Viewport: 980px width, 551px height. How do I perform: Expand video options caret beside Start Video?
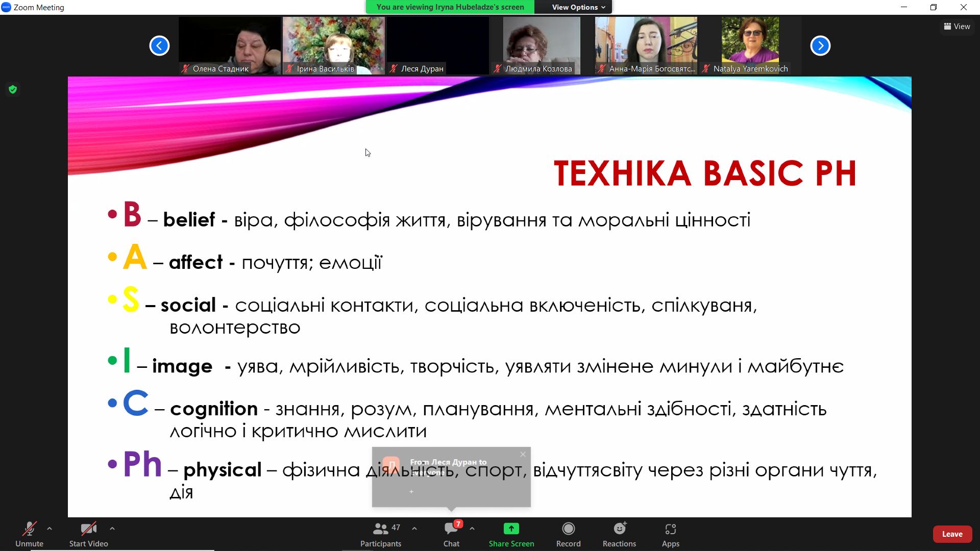(x=112, y=529)
